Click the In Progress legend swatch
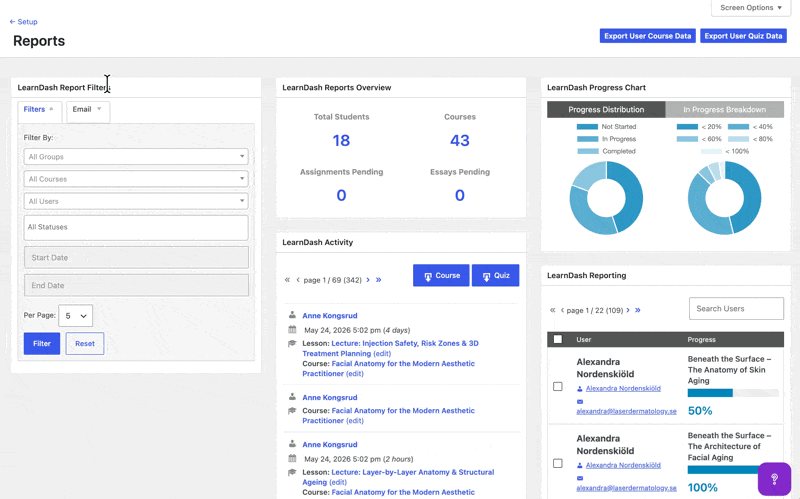The image size is (800, 499). (587, 139)
